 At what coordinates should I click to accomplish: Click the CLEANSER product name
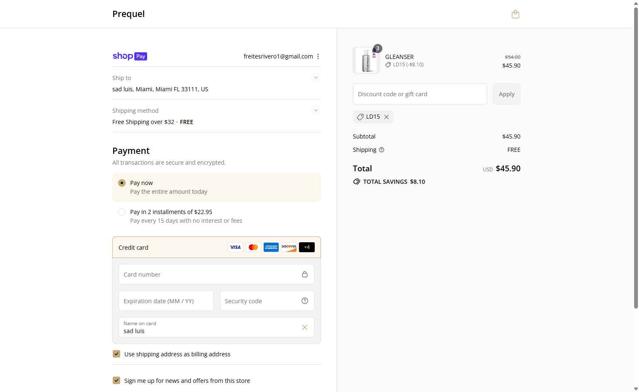pyautogui.click(x=399, y=57)
